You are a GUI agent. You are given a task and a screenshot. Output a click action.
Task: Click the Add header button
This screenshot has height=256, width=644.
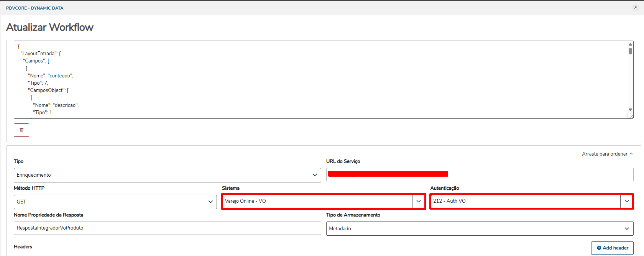612,248
